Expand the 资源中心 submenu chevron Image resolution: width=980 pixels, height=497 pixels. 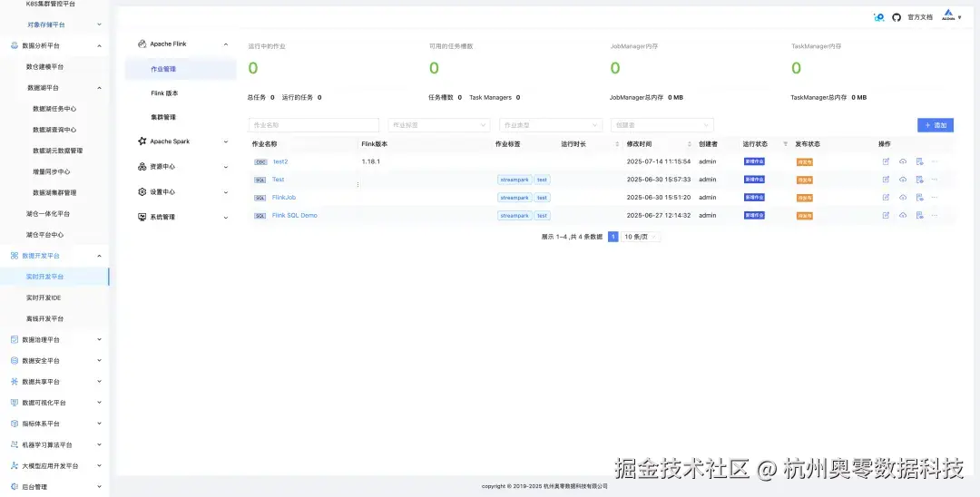tap(226, 167)
